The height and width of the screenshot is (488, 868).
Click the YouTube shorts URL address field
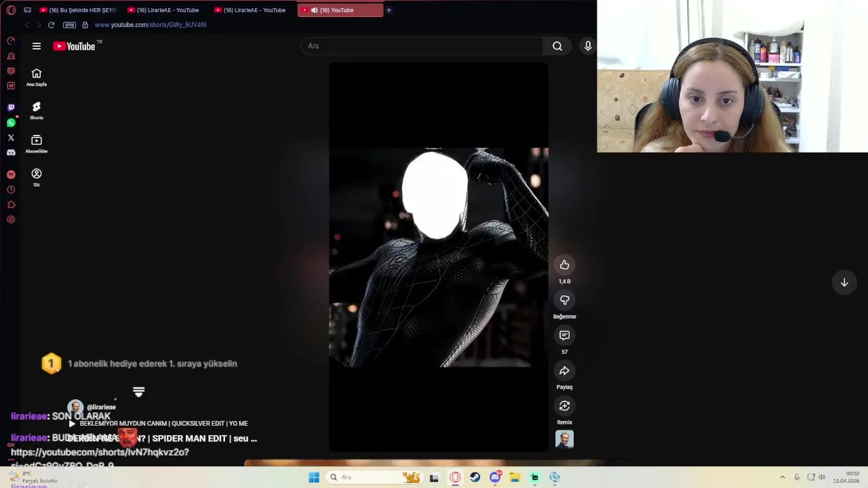click(151, 25)
